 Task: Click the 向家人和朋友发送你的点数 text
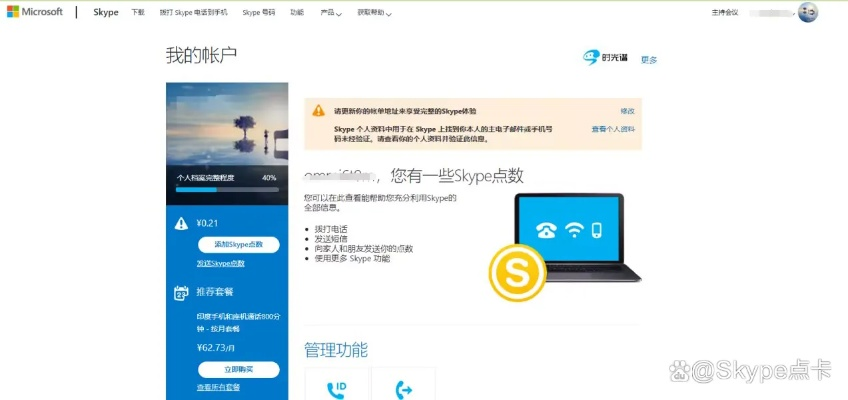pyautogui.click(x=364, y=249)
